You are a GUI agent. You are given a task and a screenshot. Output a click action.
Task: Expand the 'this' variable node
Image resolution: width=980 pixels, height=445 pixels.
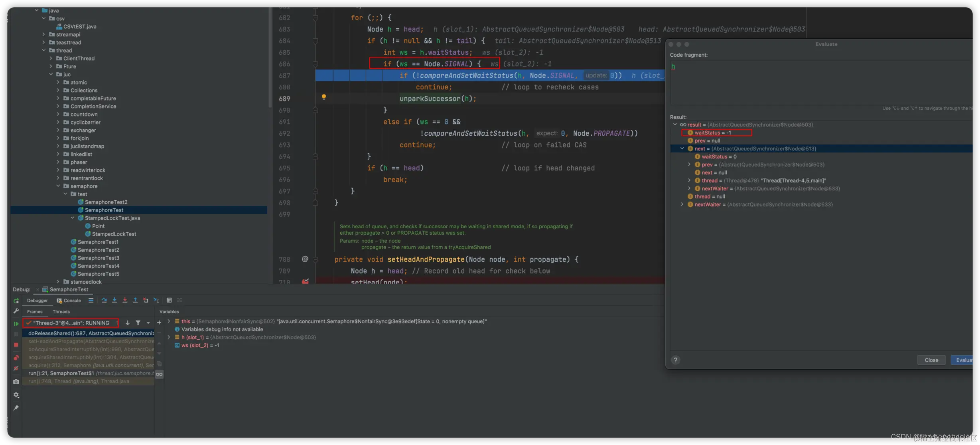[x=169, y=321]
